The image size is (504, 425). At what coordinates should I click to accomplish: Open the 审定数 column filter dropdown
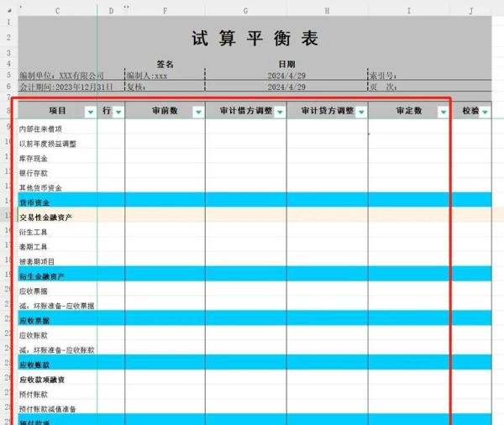[x=444, y=112]
